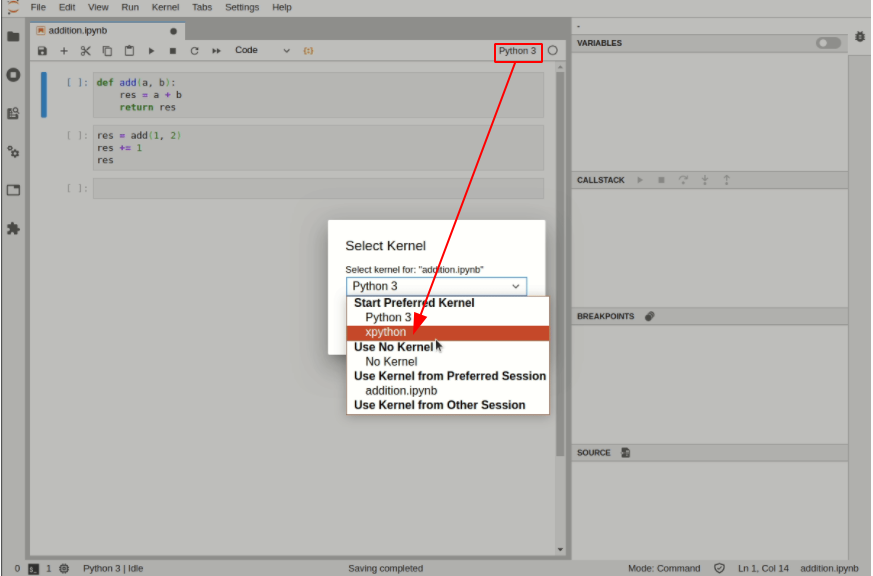Step over with the Callstack next icon
Screen dimensions: 873x576
click(x=683, y=180)
